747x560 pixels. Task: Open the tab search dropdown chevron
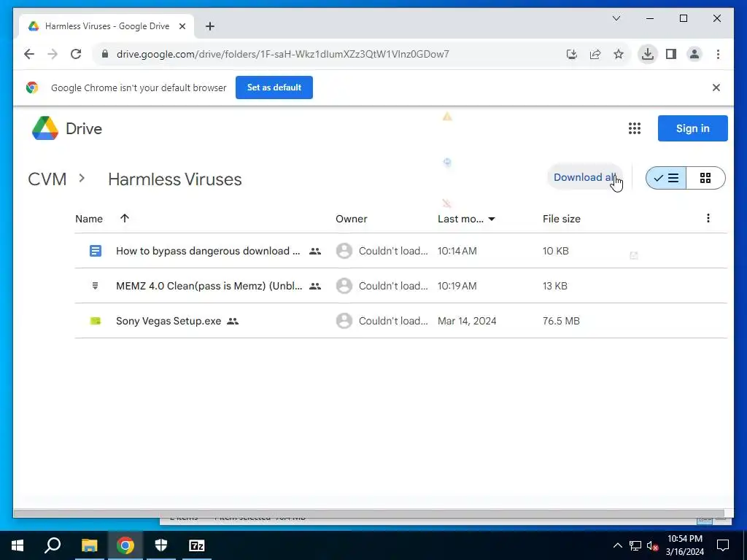point(616,18)
